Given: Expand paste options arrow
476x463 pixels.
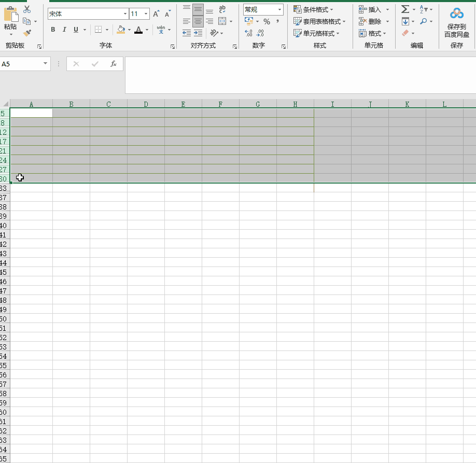Looking at the screenshot, I should tap(10, 34).
